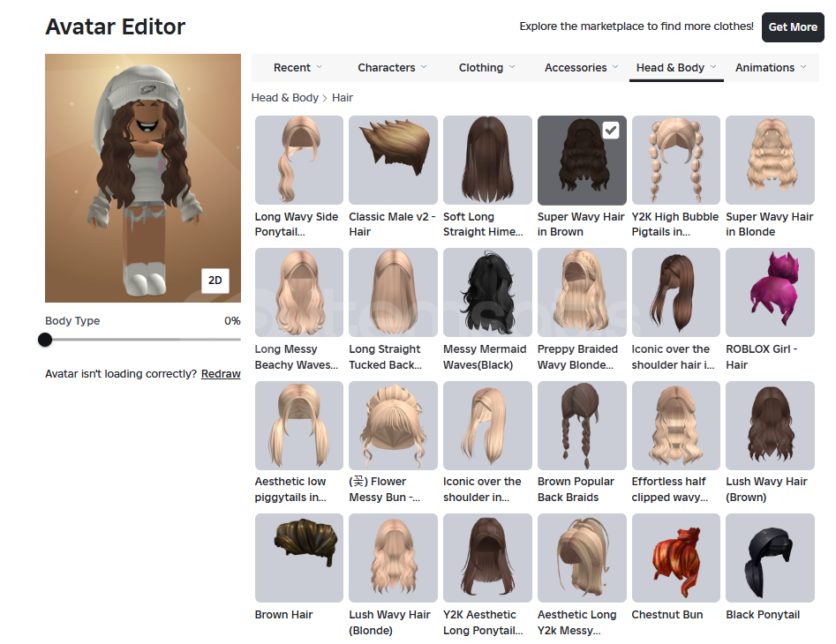
Task: Click Head & Body in the breadcrumb
Action: click(x=284, y=98)
